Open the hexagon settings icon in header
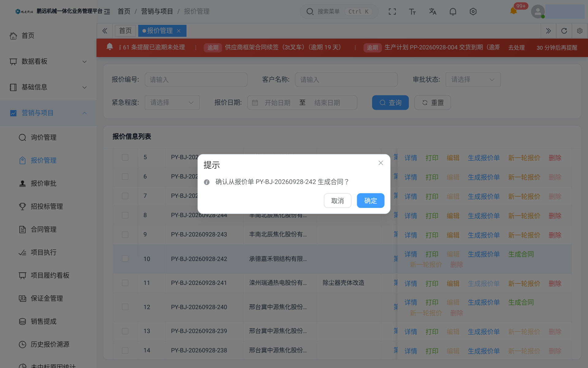 [x=473, y=12]
